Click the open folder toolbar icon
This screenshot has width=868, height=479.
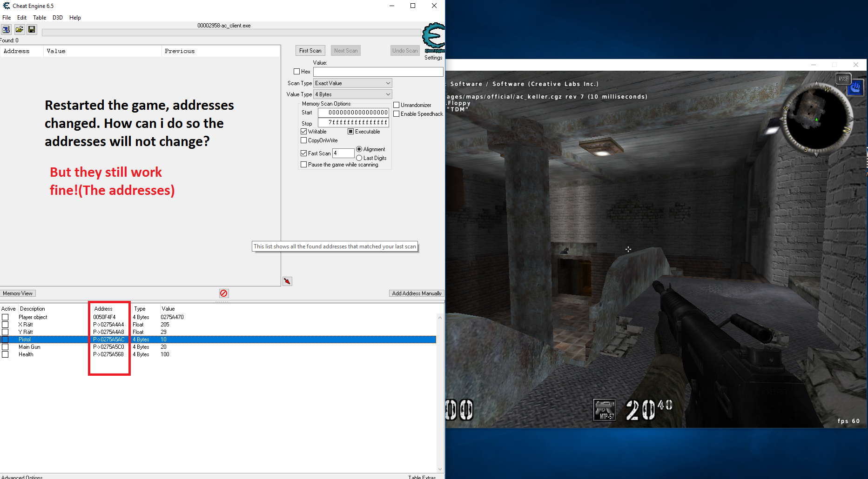[x=19, y=30]
